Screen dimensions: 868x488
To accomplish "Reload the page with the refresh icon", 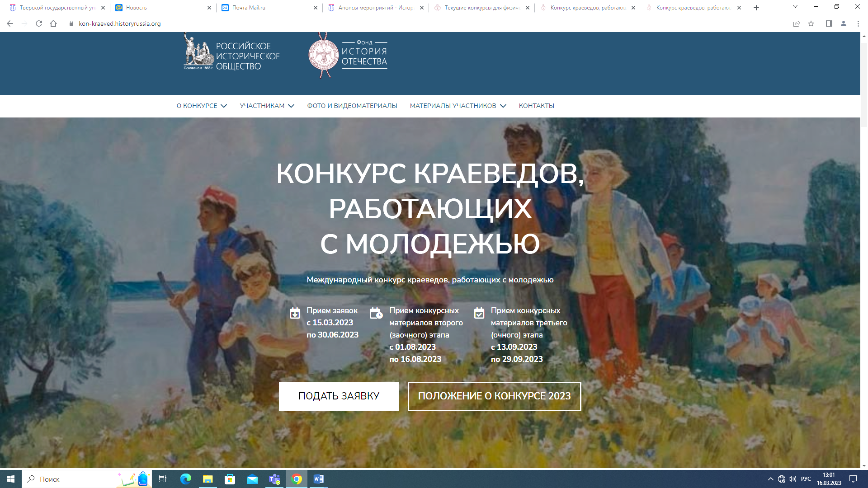I will [x=39, y=23].
